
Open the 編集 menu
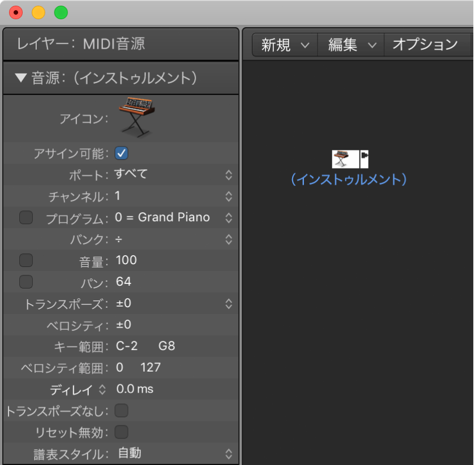pyautogui.click(x=345, y=44)
